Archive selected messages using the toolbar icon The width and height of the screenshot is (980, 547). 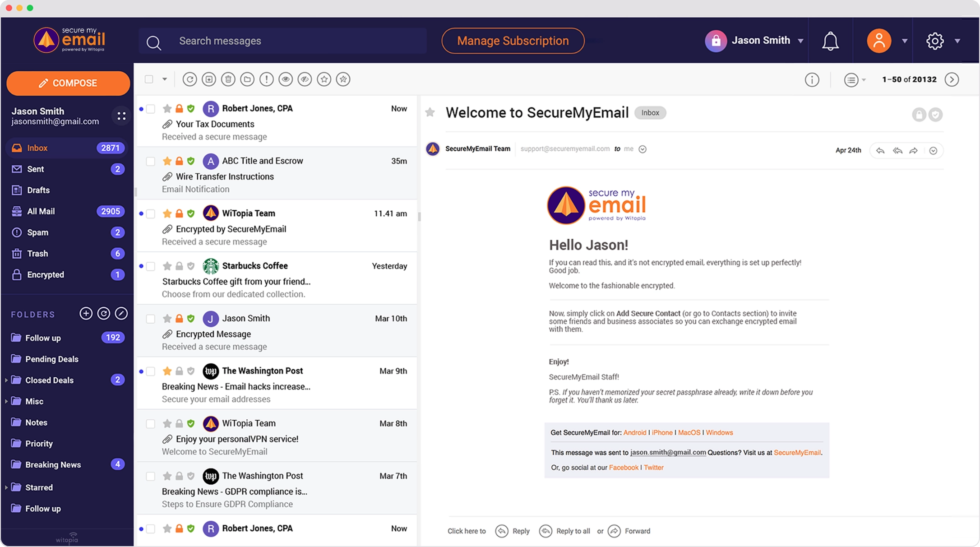[x=209, y=79]
